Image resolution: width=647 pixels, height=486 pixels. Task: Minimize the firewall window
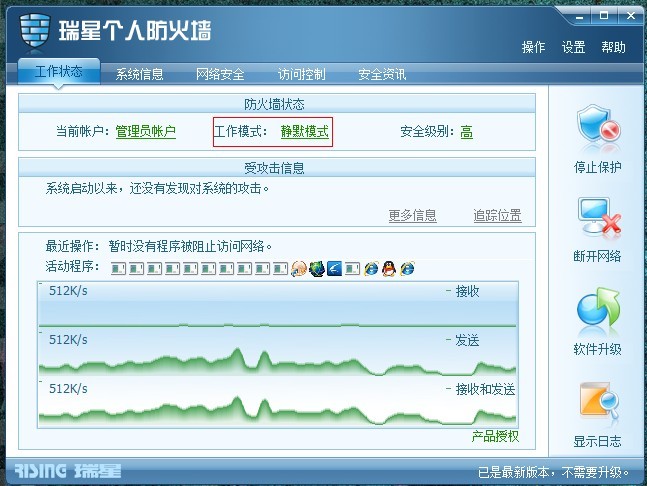point(580,17)
